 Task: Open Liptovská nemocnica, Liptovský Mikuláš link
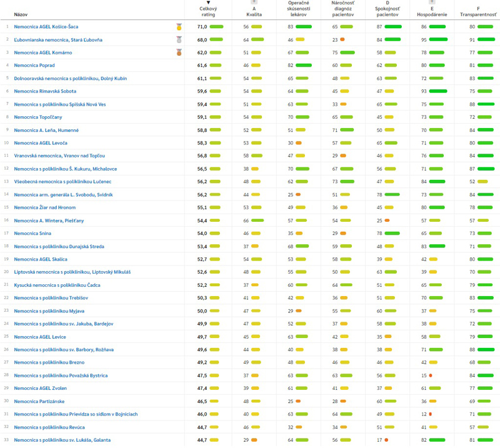point(72,272)
